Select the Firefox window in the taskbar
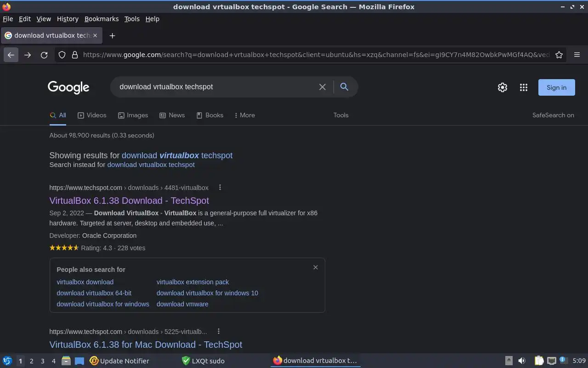 [315, 361]
